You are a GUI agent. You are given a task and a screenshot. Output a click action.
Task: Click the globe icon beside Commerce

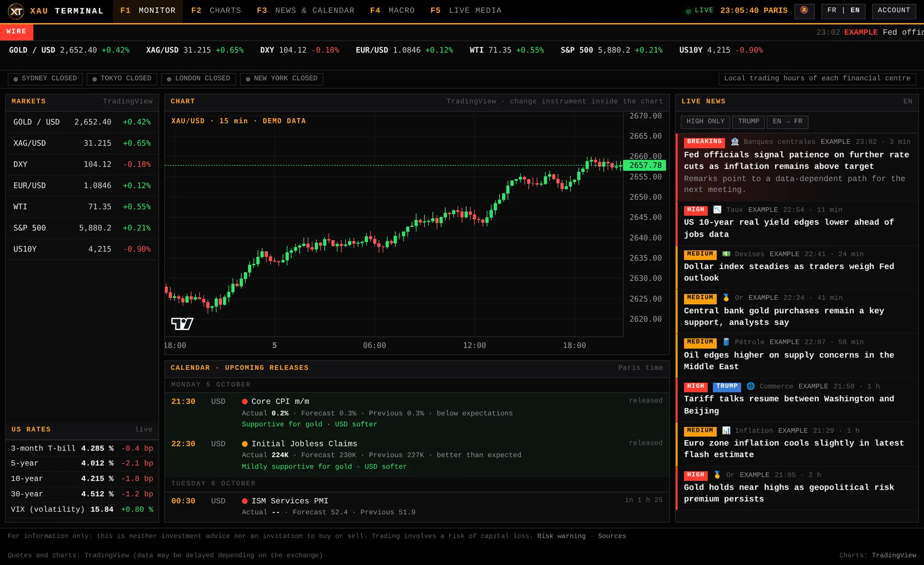751,386
